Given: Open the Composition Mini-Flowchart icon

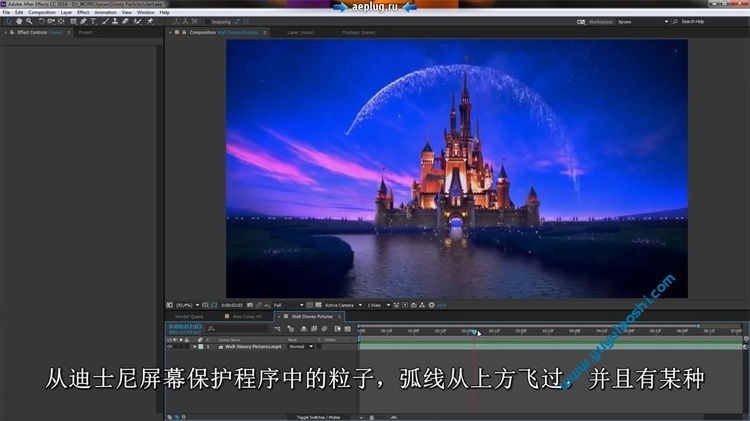Looking at the screenshot, I should click(x=277, y=329).
